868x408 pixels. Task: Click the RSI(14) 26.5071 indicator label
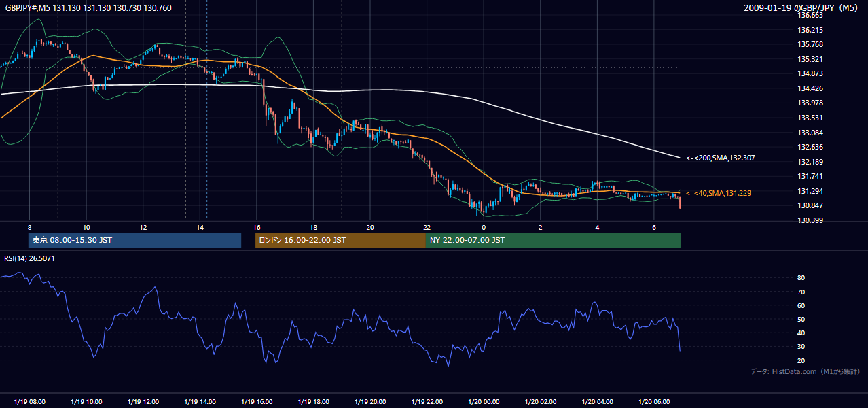pos(30,258)
